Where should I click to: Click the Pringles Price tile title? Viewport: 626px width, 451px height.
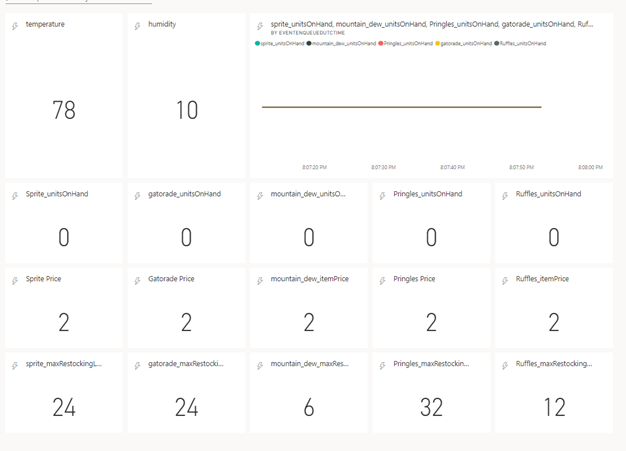click(414, 279)
